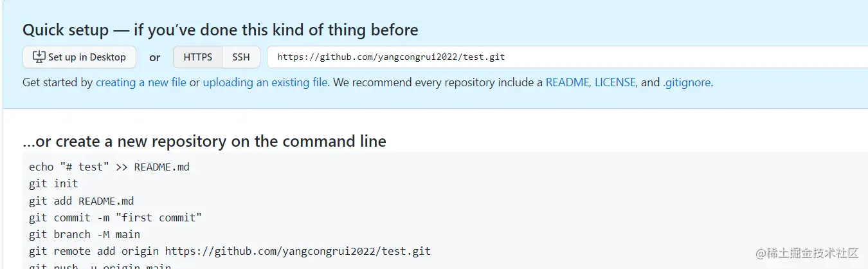Viewport: 868px width, 269px height.
Task: Click the Quick setup heading text
Action: [x=221, y=30]
